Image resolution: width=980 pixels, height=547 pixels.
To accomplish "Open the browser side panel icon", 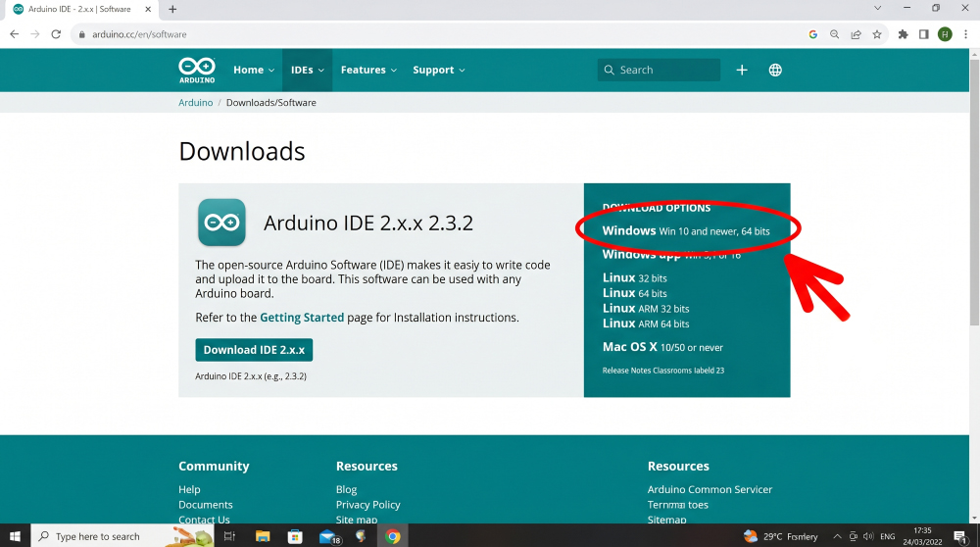I will coord(923,34).
